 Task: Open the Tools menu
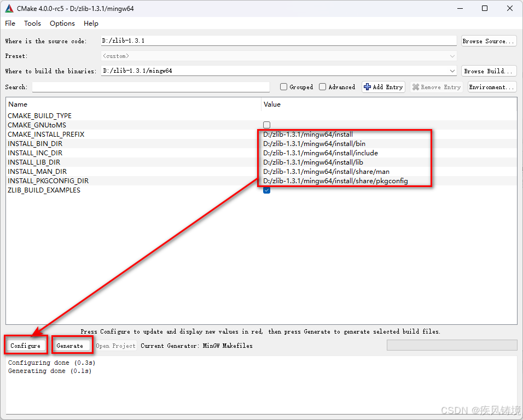coord(32,24)
